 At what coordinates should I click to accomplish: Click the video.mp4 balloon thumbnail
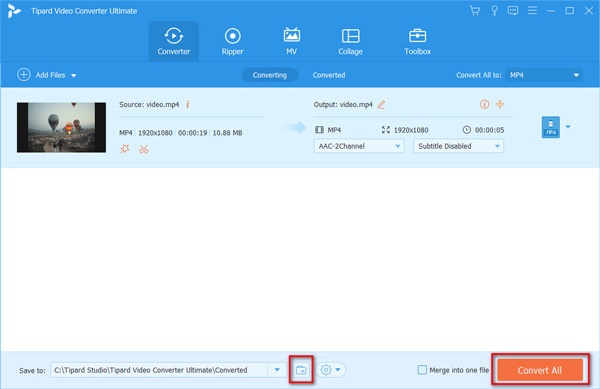pos(61,127)
